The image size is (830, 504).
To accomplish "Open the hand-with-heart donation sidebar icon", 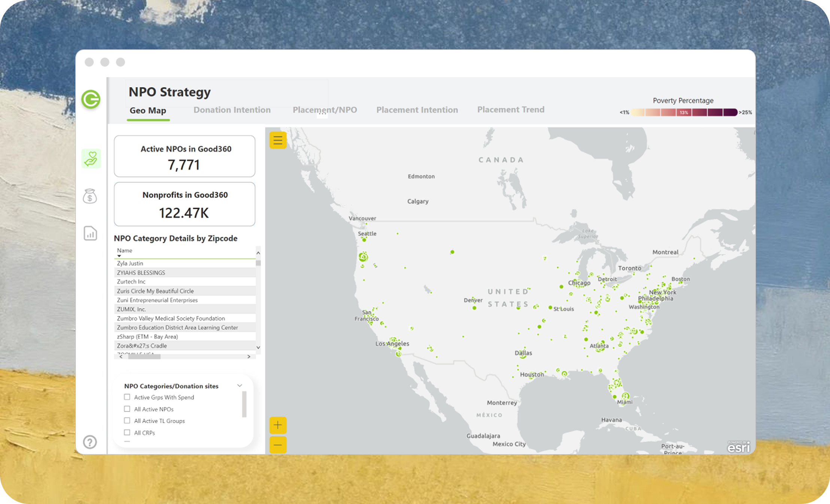I will pyautogui.click(x=91, y=159).
